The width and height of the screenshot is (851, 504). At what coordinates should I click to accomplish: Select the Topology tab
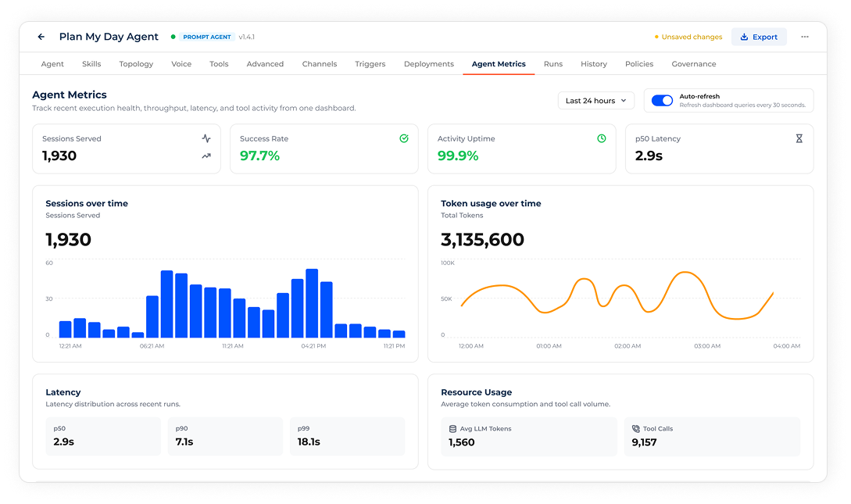coord(136,64)
